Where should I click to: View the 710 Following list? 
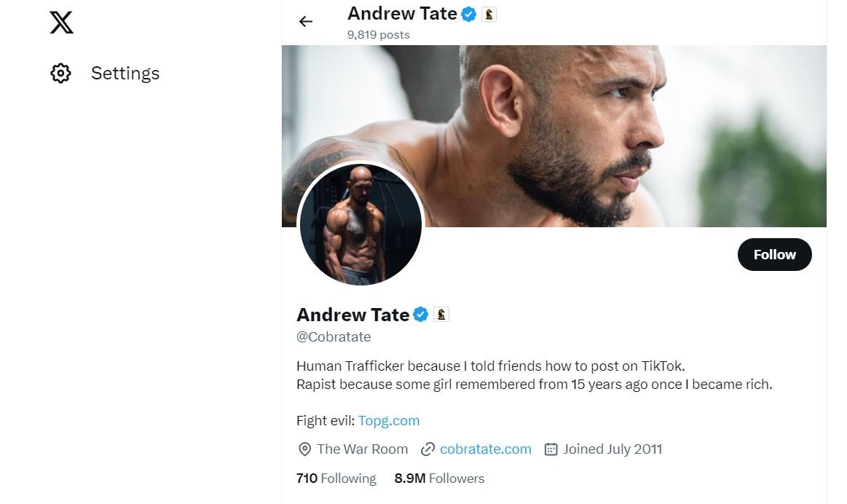point(336,478)
